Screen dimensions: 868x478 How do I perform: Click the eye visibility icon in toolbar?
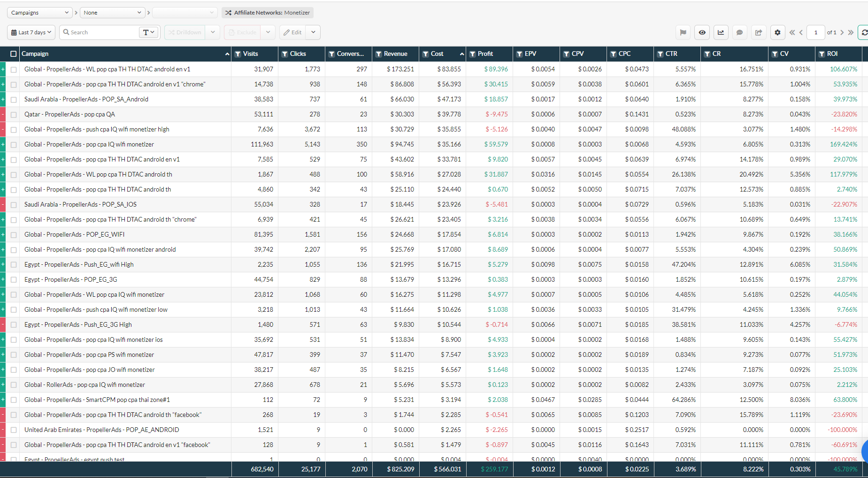click(x=702, y=32)
